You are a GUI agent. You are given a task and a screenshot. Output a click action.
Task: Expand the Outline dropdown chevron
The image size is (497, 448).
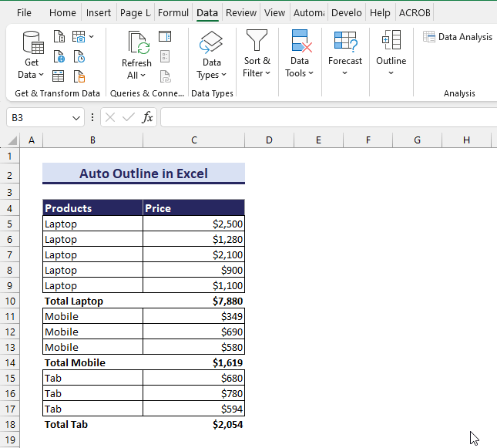pos(391,74)
